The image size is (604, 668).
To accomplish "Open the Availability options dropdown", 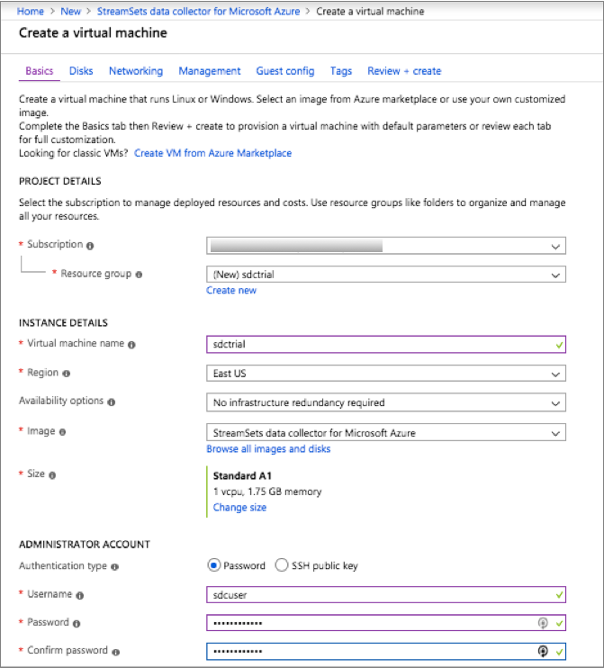I will click(x=386, y=403).
